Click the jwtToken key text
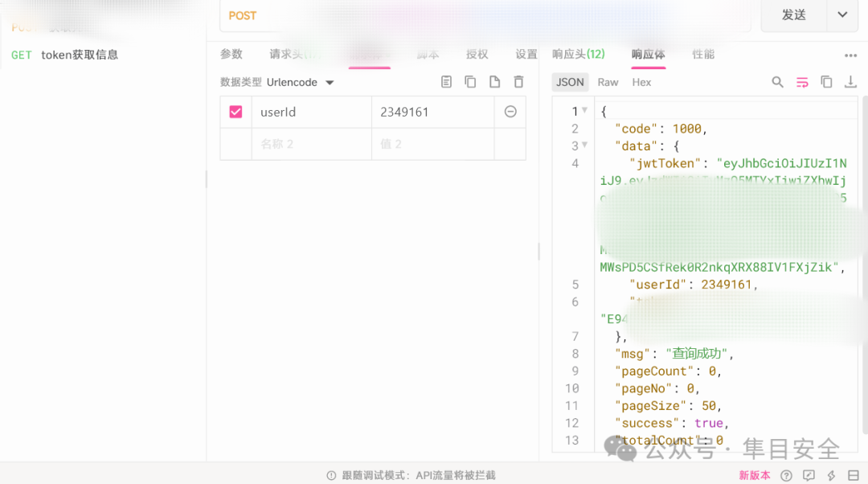The width and height of the screenshot is (868, 484). pyautogui.click(x=666, y=163)
